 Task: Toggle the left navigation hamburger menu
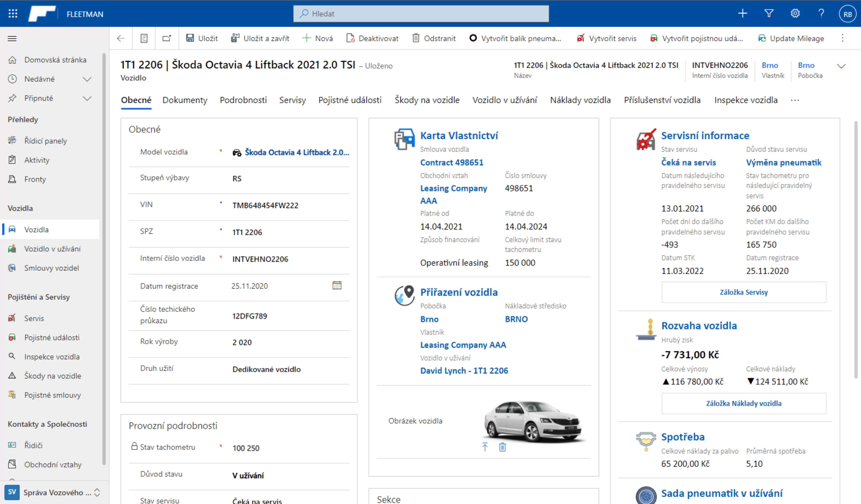coord(12,38)
